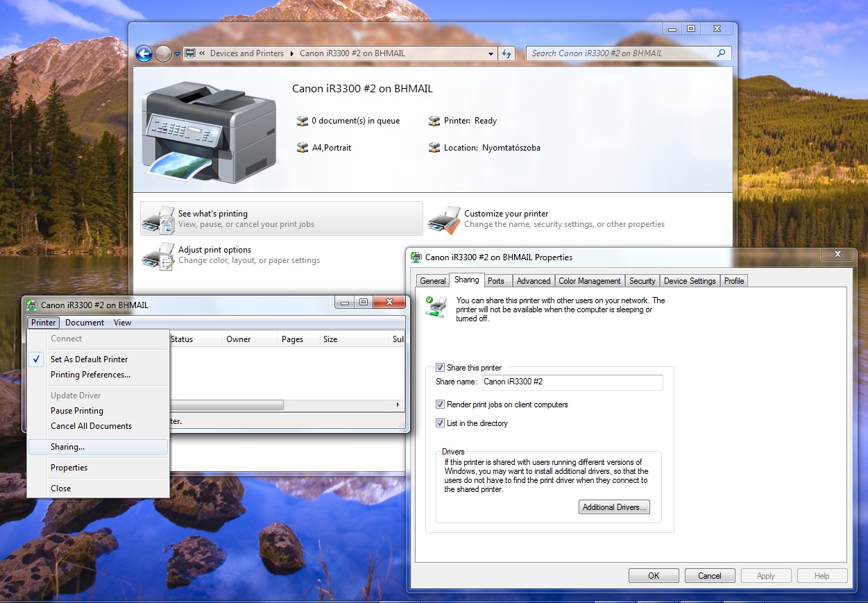Click the Printer: Ready status icon
This screenshot has height=603, width=868.
434,121
